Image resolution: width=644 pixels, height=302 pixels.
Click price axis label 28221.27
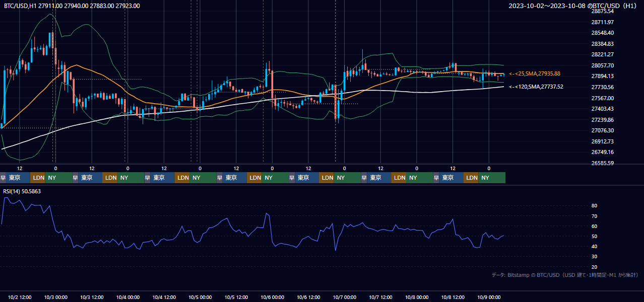603,54
